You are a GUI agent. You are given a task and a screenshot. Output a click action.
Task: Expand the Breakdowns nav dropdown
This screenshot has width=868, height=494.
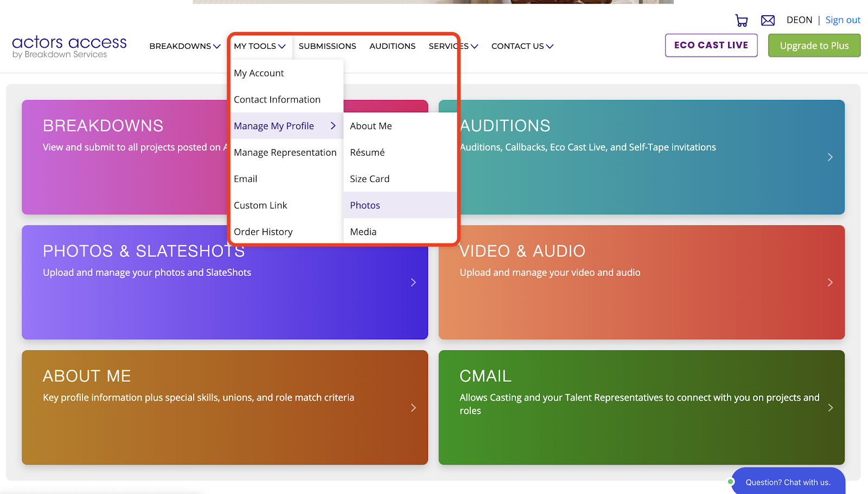tap(185, 46)
